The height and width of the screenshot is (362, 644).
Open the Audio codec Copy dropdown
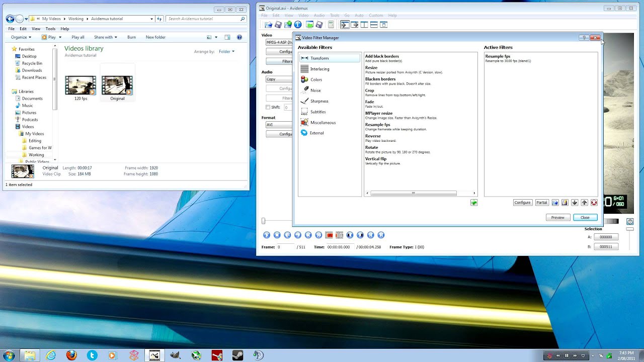tap(279, 79)
